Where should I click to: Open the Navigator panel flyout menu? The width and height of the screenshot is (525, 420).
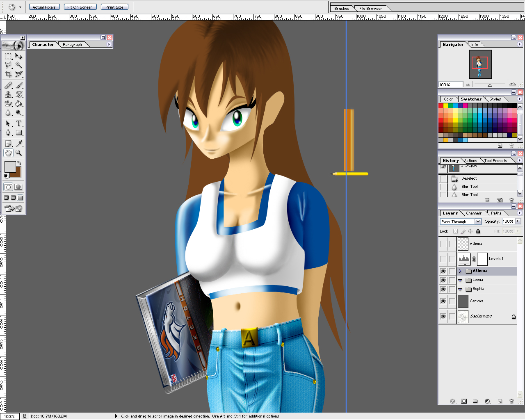click(520, 44)
